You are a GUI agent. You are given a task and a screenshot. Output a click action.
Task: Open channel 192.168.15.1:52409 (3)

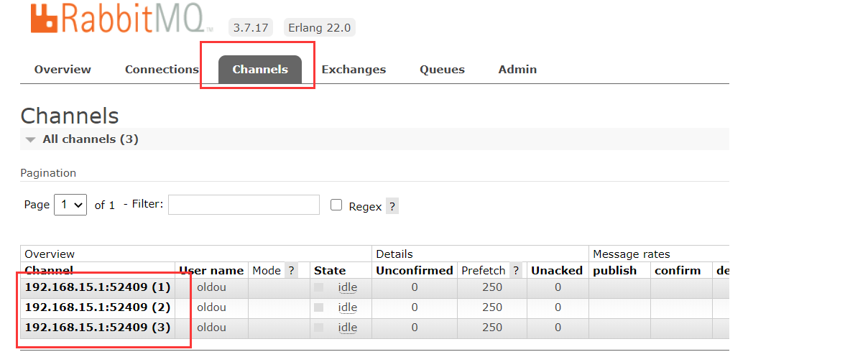[98, 328]
